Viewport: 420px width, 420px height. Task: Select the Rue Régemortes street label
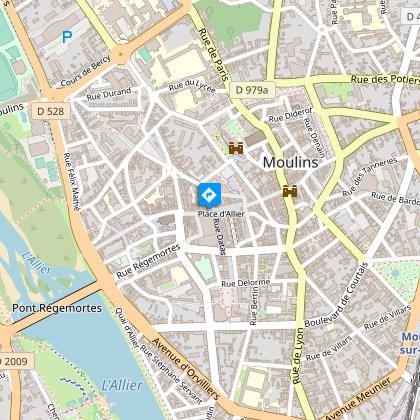tap(148, 262)
